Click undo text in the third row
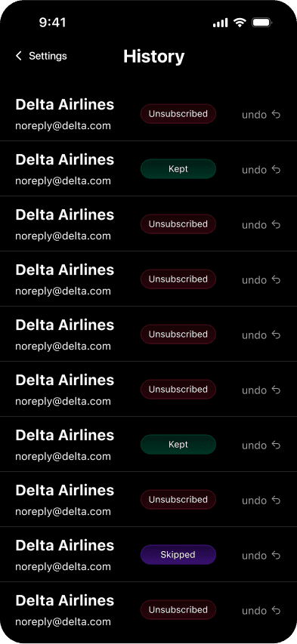The height and width of the screenshot is (644, 297). (254, 225)
